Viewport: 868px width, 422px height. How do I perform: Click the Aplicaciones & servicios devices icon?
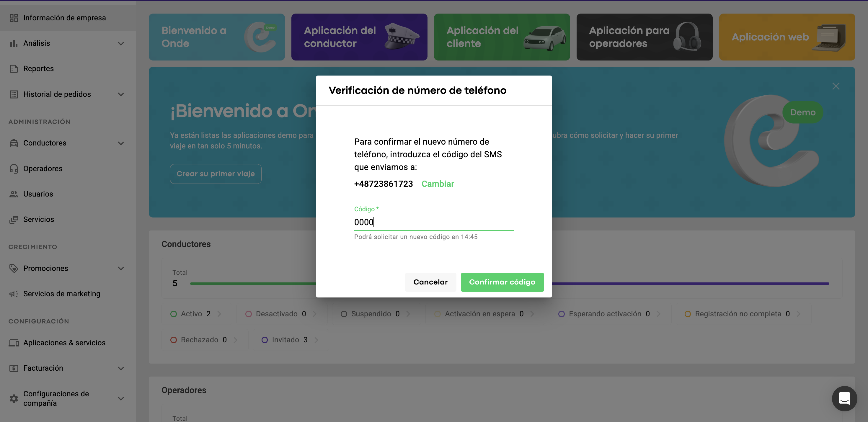[14, 343]
